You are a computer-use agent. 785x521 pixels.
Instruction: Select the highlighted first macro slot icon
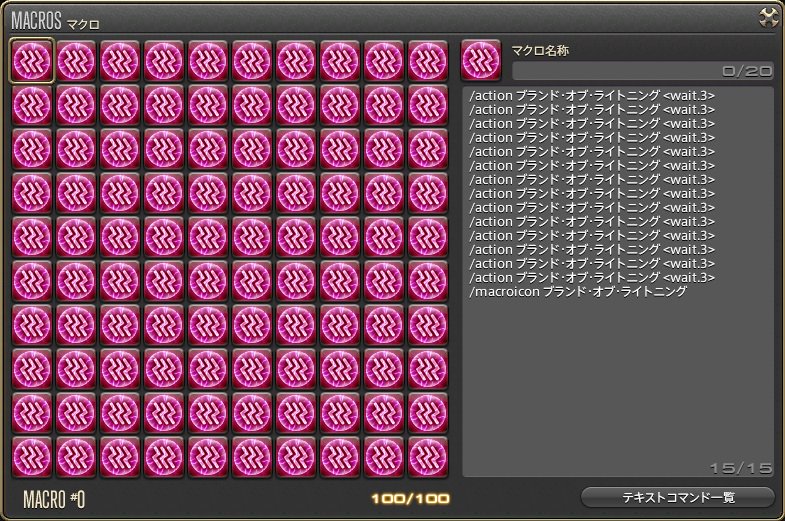[32, 61]
